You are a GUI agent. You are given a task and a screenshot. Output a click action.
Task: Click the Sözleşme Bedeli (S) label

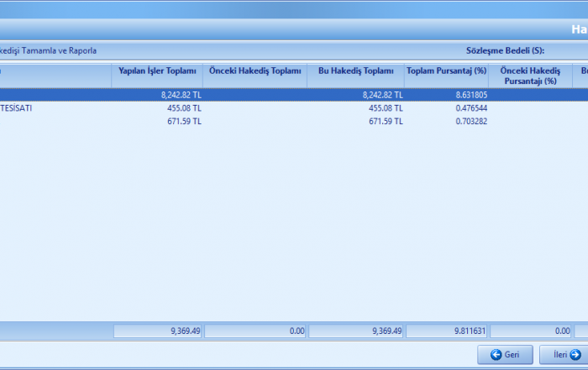click(505, 50)
